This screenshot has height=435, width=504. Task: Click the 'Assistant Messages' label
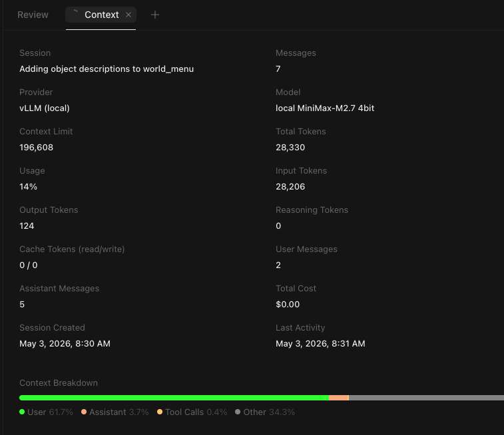click(59, 288)
